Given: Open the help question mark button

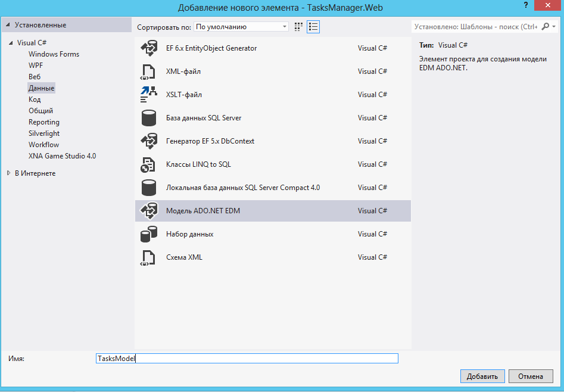Looking at the screenshot, I should click(526, 5).
